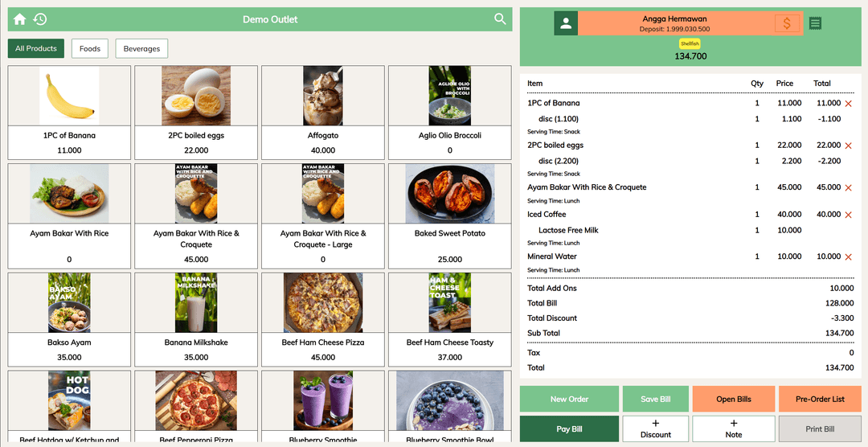868x447 pixels.
Task: Select the All Products category tab
Action: point(36,48)
